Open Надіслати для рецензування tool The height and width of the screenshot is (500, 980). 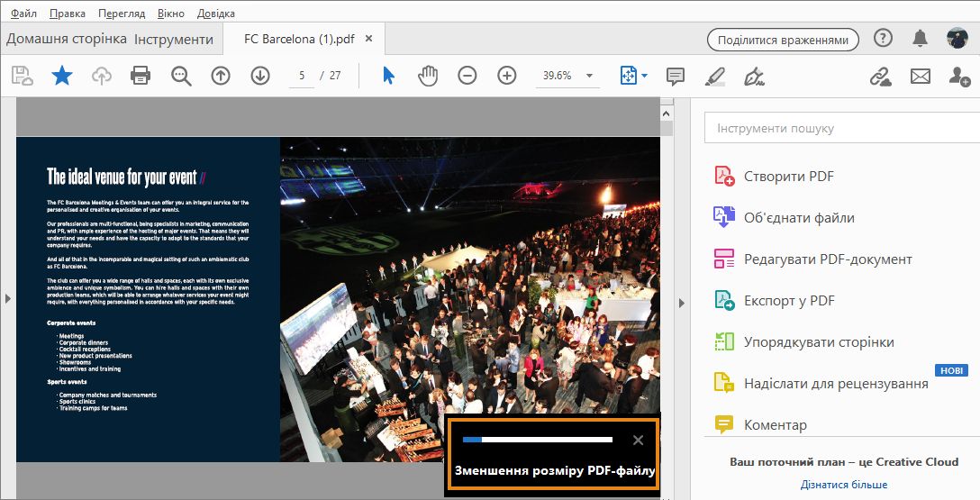pyautogui.click(x=821, y=383)
